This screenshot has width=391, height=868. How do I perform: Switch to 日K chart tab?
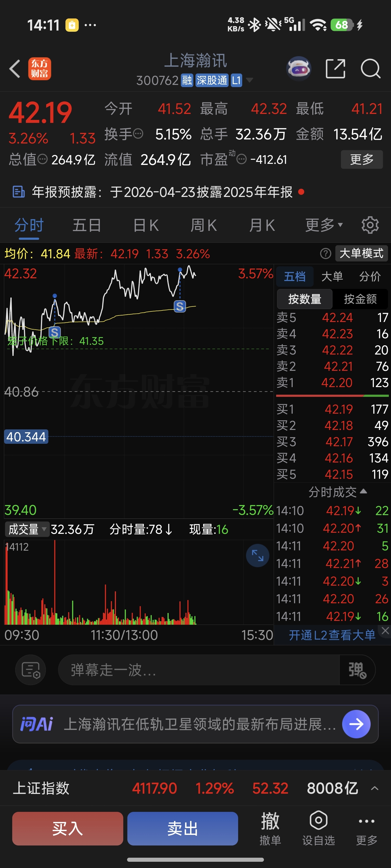point(146,225)
